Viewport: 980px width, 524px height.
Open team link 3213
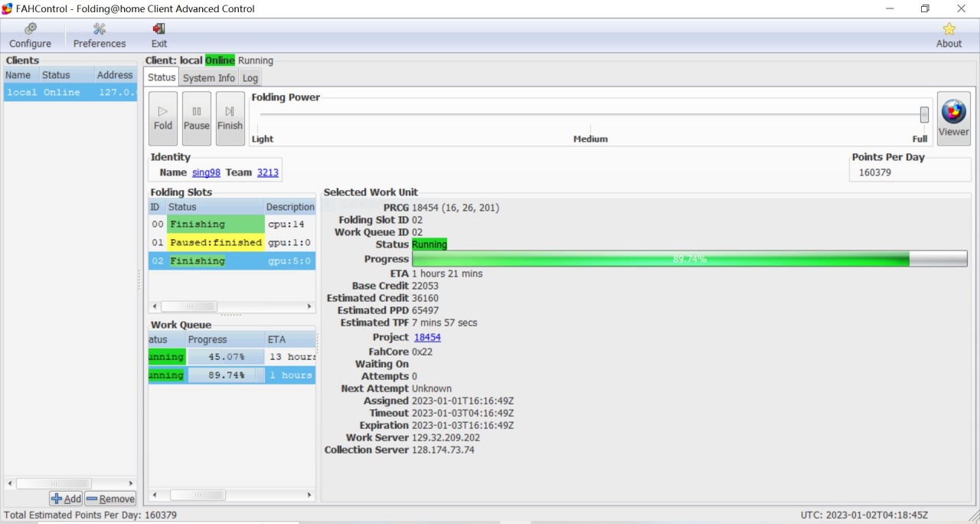click(268, 172)
